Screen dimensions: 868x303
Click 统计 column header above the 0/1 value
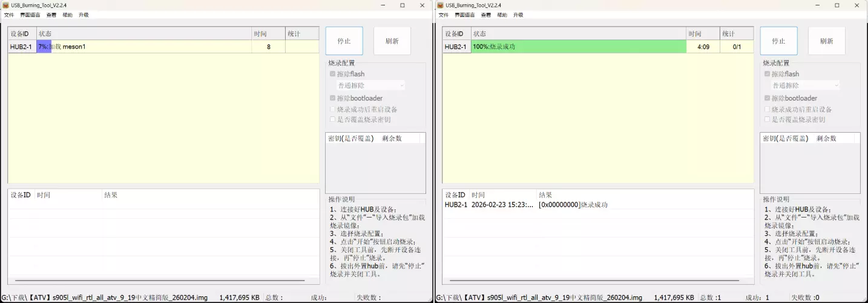tap(737, 34)
